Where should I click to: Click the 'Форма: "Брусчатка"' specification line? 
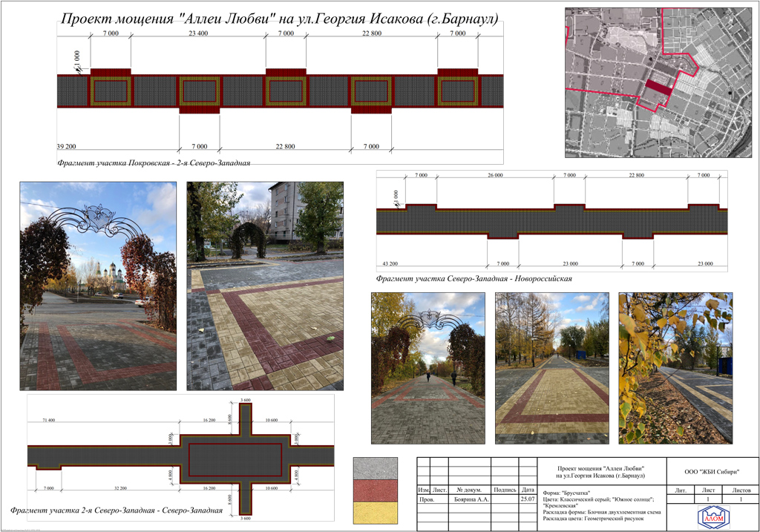point(566,493)
